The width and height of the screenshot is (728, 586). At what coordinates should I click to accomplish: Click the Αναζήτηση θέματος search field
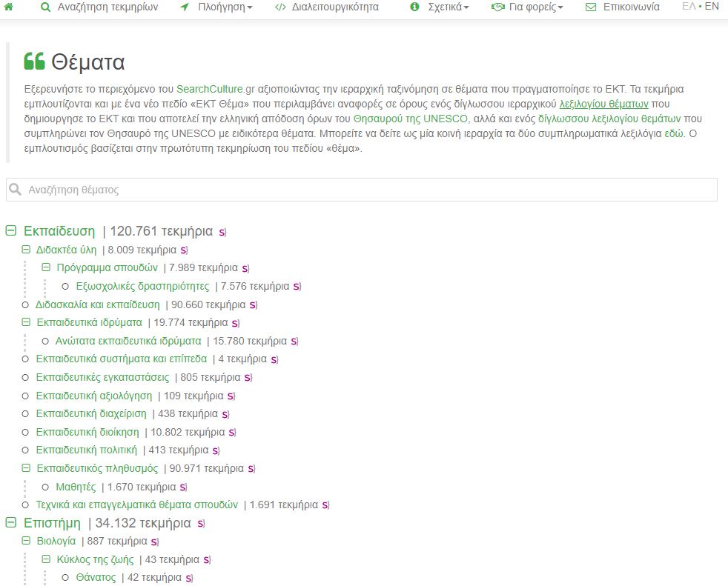tap(362, 190)
